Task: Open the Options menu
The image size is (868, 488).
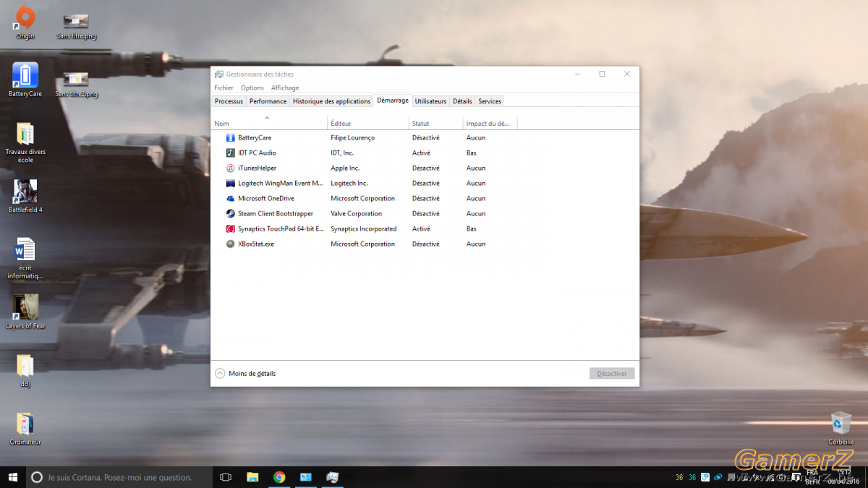Action: pyautogui.click(x=252, y=87)
